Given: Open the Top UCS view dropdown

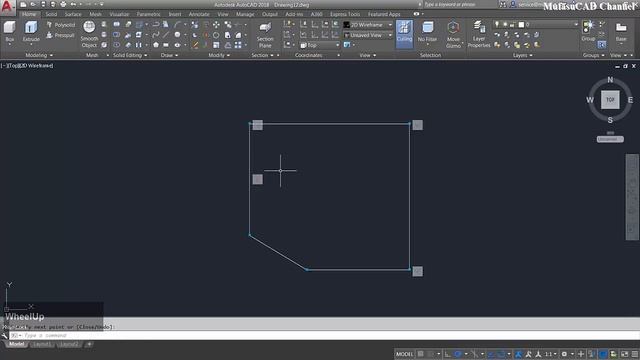Looking at the screenshot, I should click(x=320, y=45).
